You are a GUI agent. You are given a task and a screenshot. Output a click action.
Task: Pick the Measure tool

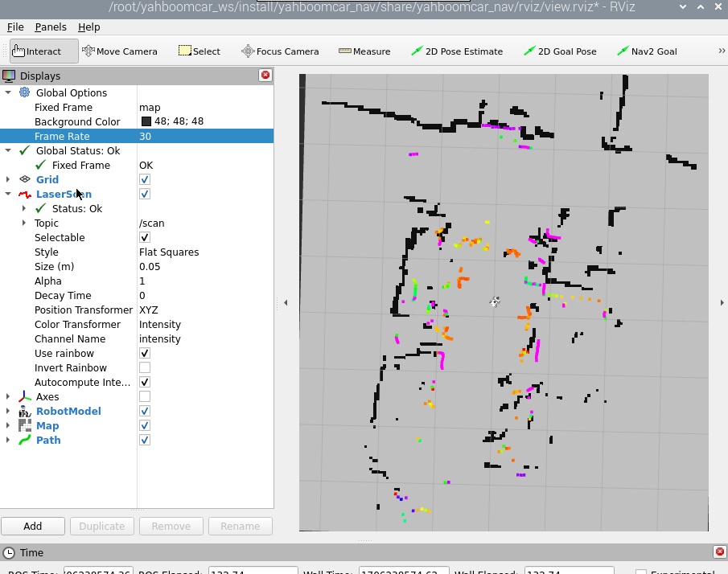click(x=364, y=51)
